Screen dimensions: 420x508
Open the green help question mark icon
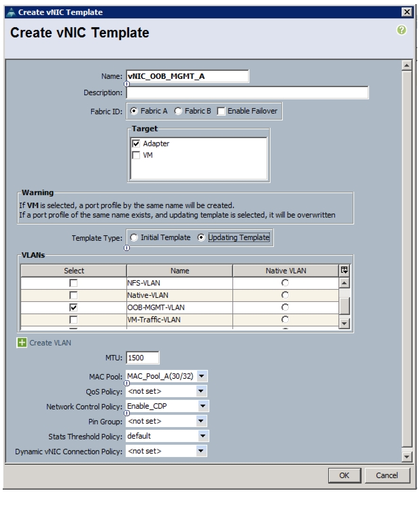pyautogui.click(x=402, y=30)
